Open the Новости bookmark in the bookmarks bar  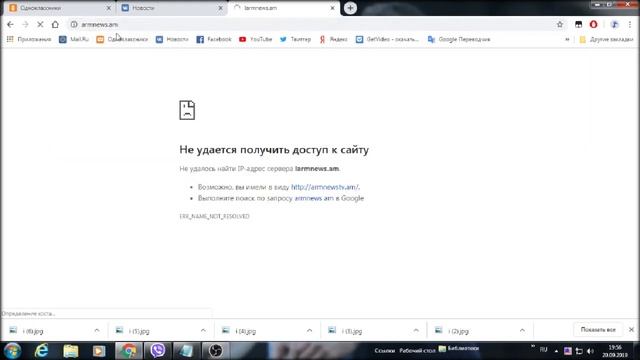172,39
